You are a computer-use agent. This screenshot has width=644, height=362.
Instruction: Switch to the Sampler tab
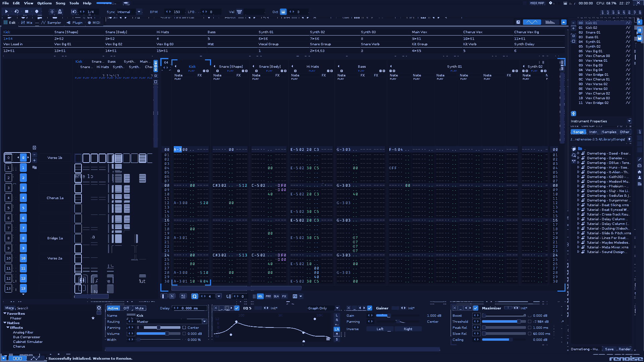tap(51, 22)
